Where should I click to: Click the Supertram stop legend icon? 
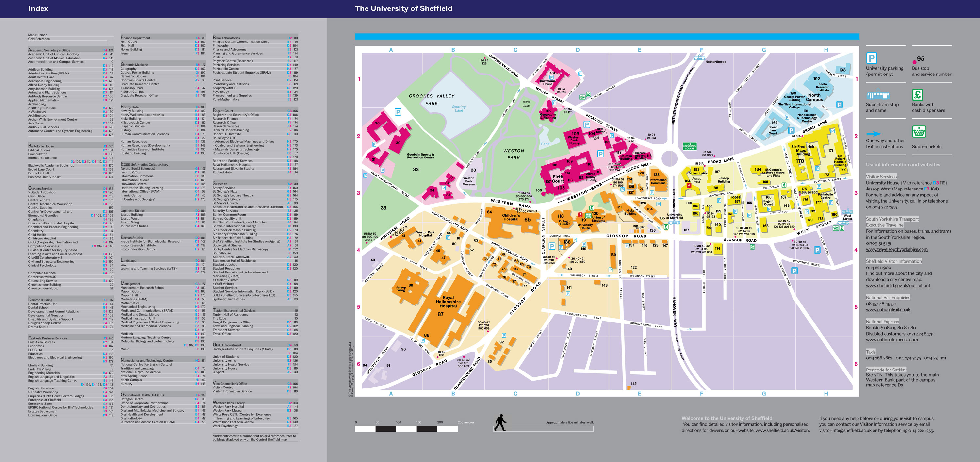coord(878,95)
